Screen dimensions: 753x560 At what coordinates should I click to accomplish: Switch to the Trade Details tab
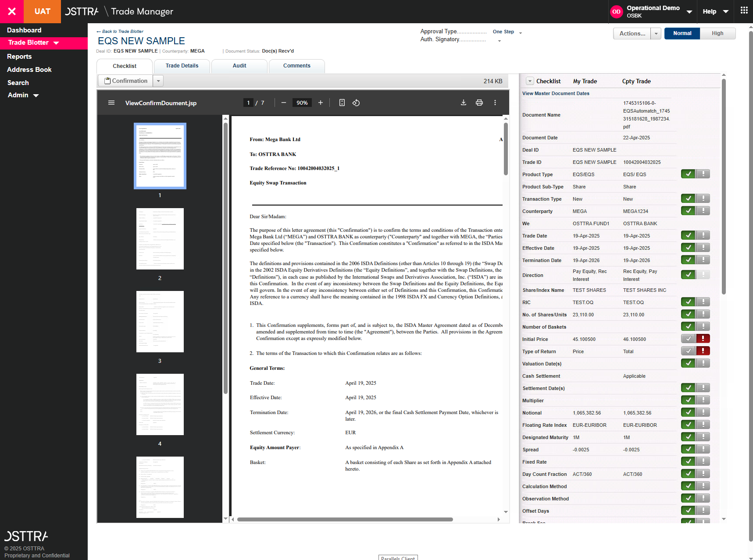pyautogui.click(x=182, y=66)
